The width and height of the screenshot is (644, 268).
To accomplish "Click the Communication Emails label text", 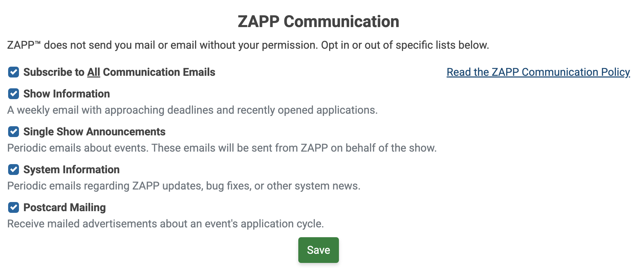I will (x=159, y=72).
